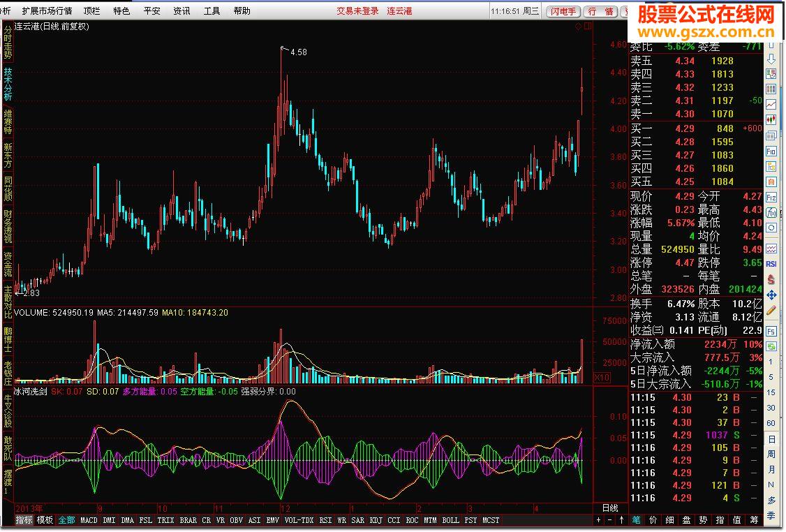Switch to the VOL-TDX indicator tab
This screenshot has width=786, height=532.
299,520
